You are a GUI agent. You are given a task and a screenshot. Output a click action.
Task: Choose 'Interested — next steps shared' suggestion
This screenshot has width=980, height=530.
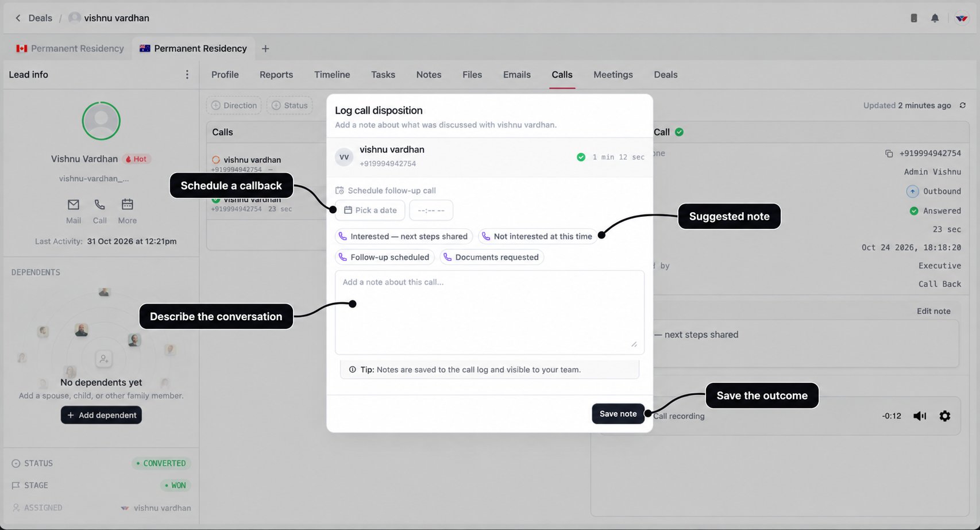404,236
